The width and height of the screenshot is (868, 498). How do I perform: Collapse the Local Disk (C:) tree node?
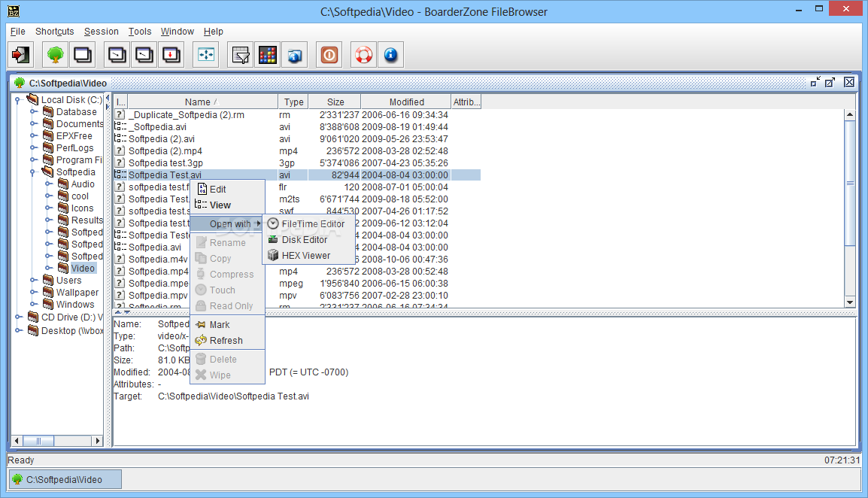[x=18, y=100]
